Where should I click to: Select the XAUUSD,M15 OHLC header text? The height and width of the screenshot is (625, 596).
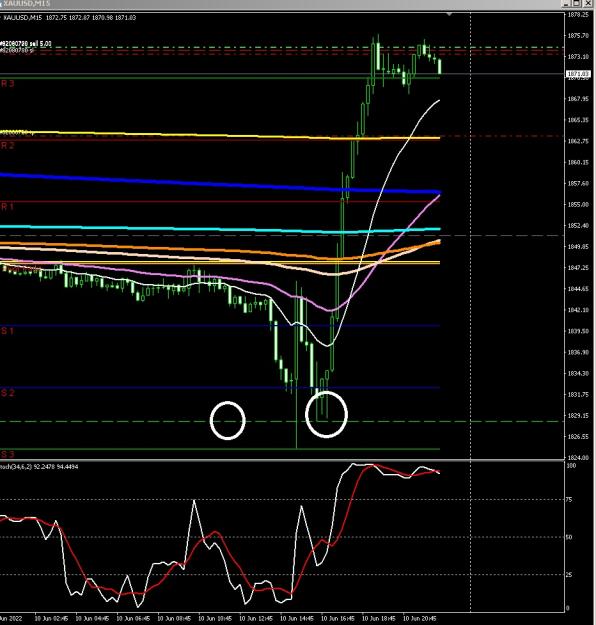click(69, 18)
